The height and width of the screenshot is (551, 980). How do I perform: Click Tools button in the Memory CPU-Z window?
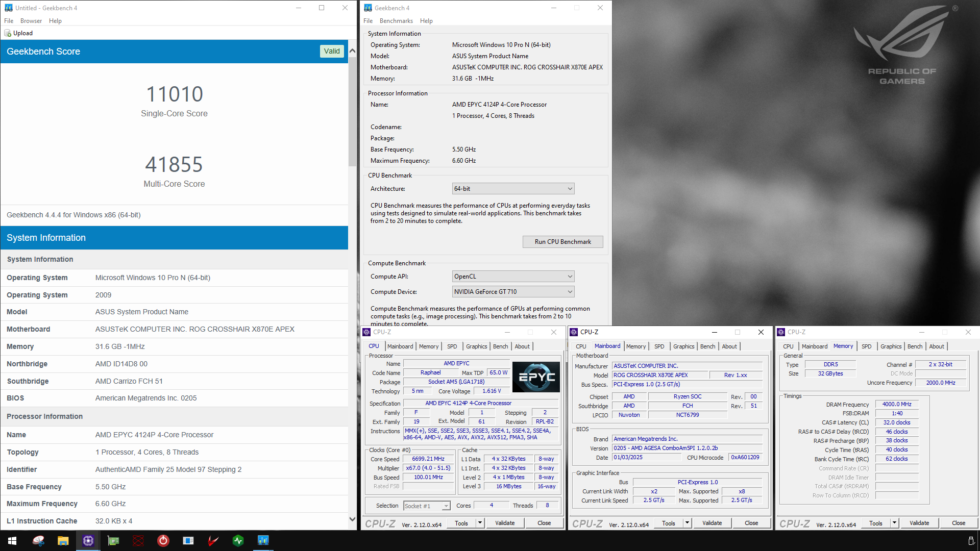pyautogui.click(x=876, y=523)
